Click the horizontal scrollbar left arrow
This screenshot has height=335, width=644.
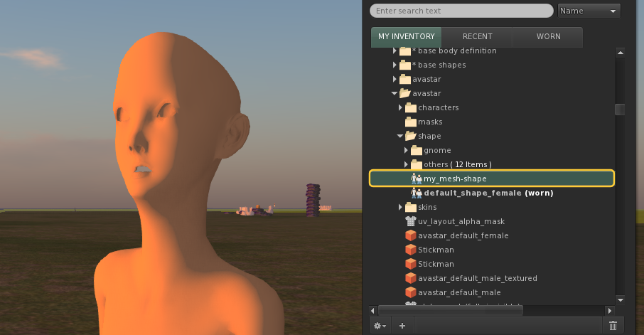(373, 310)
